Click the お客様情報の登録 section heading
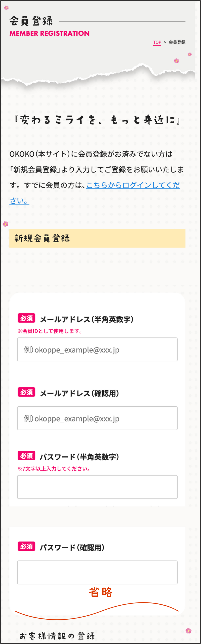 (x=57, y=635)
